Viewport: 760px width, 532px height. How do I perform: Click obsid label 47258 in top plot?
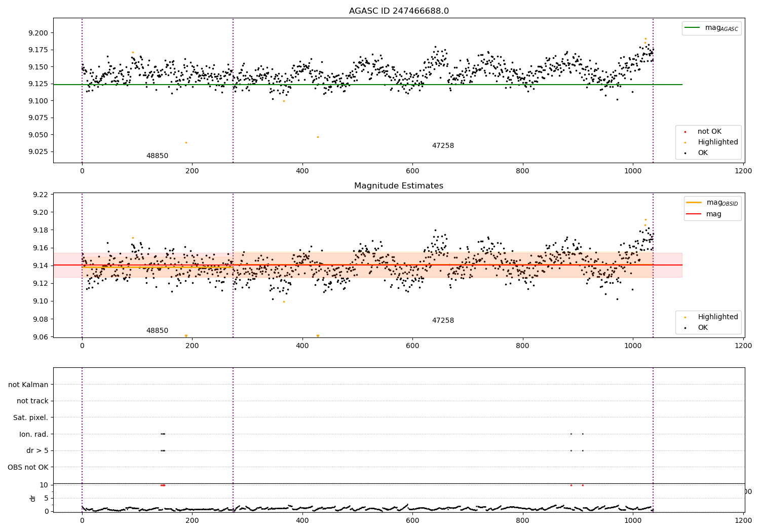click(x=443, y=146)
